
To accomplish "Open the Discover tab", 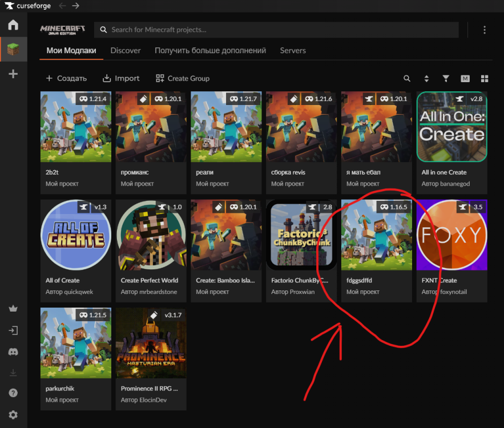I will tap(126, 50).
